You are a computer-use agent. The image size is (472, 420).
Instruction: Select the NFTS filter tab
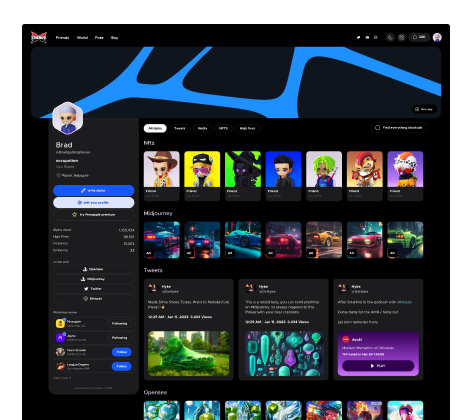pos(223,128)
